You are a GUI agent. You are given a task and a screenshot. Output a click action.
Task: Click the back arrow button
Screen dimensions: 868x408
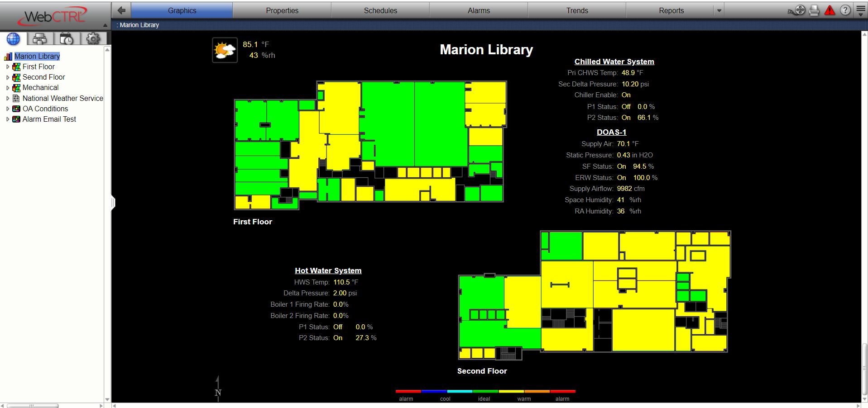pyautogui.click(x=121, y=10)
